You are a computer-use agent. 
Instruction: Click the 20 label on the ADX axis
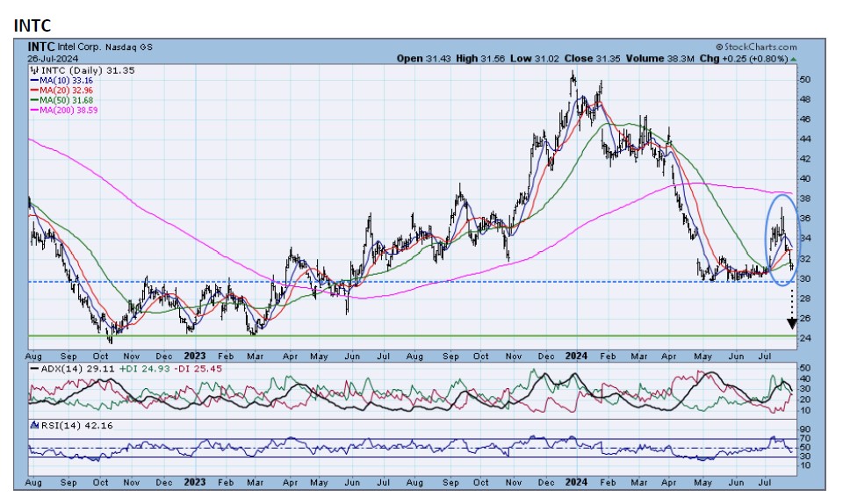pyautogui.click(x=805, y=400)
